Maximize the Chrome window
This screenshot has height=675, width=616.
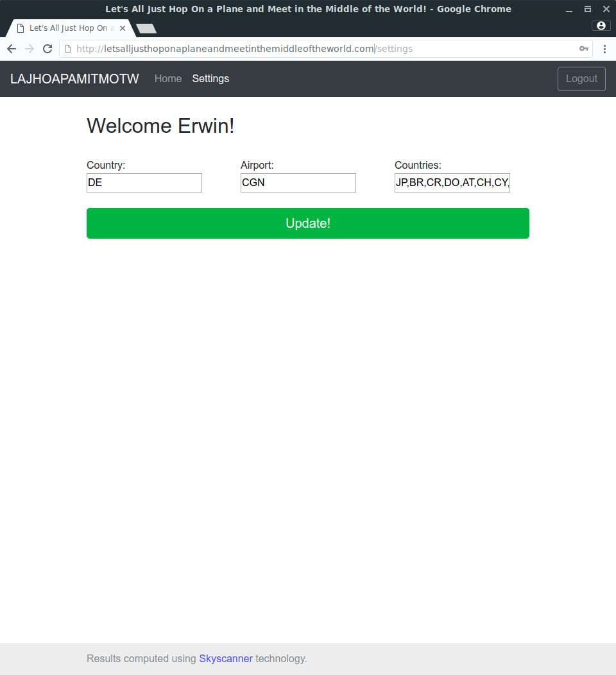click(x=588, y=9)
